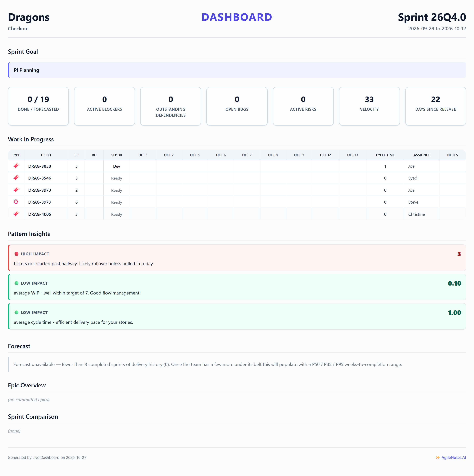Click the Sprint 26Q4.0 heading
This screenshot has width=474, height=476.
432,17
